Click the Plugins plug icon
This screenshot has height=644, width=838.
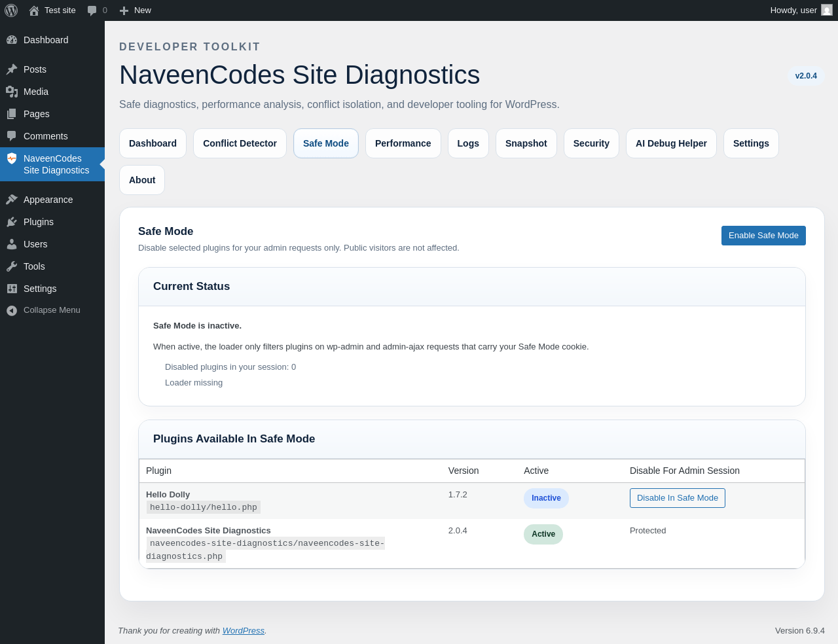point(12,222)
